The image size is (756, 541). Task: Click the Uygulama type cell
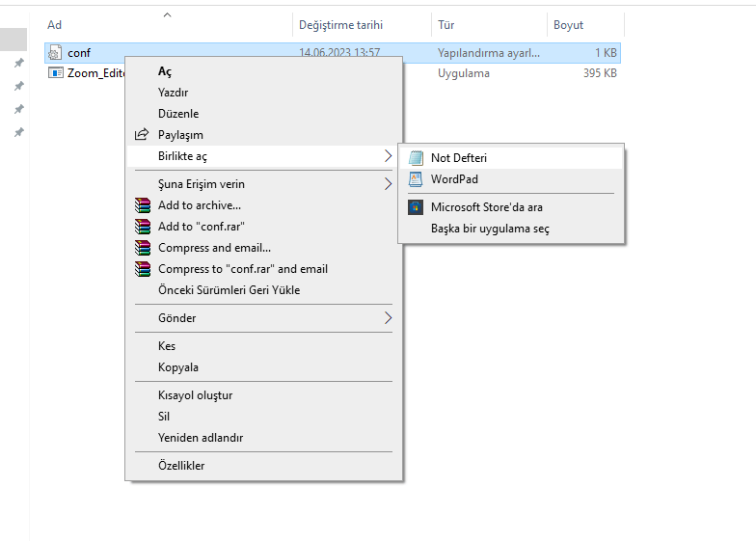(x=463, y=73)
